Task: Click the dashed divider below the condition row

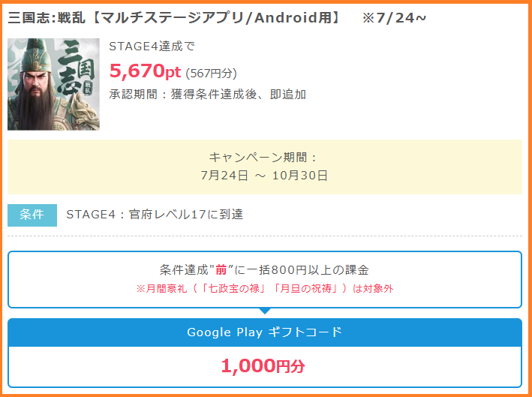Action: (264, 236)
